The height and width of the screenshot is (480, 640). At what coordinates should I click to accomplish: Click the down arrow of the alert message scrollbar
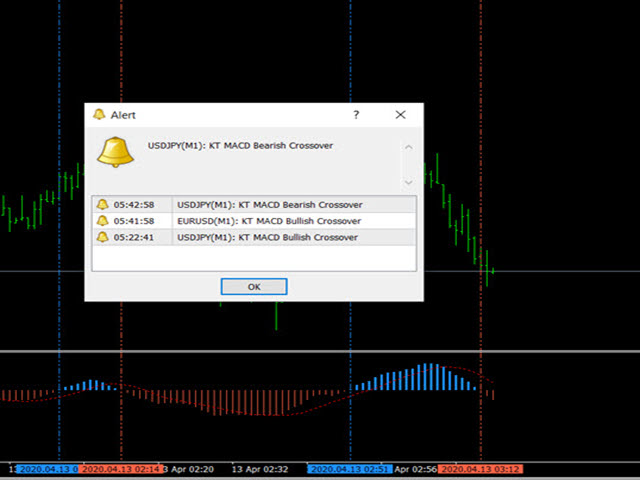tap(409, 182)
